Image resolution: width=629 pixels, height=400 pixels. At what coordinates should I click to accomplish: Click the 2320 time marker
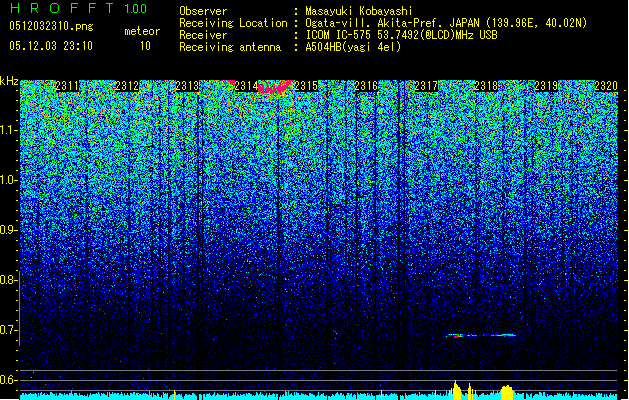(606, 86)
